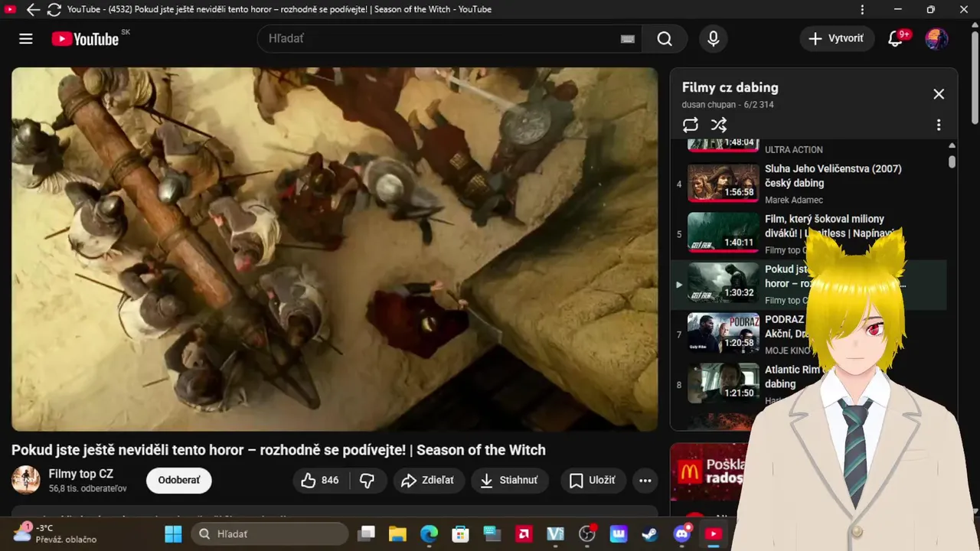
Task: Open the AMD Software taskbar icon
Action: pos(524,534)
